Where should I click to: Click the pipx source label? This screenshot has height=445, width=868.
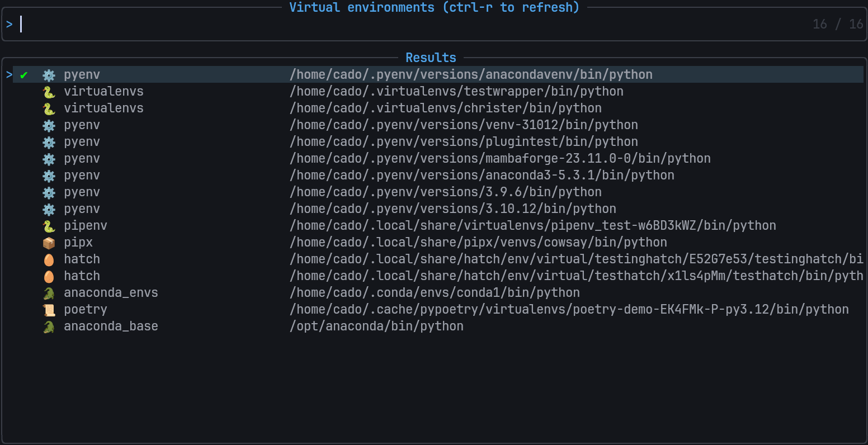click(x=78, y=243)
